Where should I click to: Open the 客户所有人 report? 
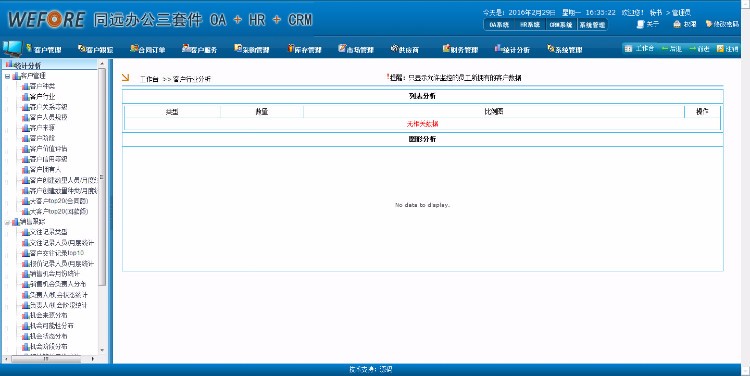click(x=45, y=169)
